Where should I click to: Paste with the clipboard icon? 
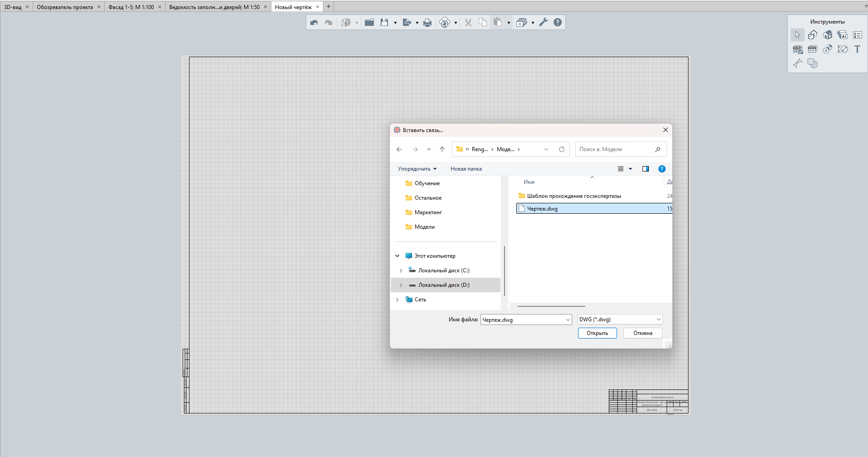click(498, 22)
